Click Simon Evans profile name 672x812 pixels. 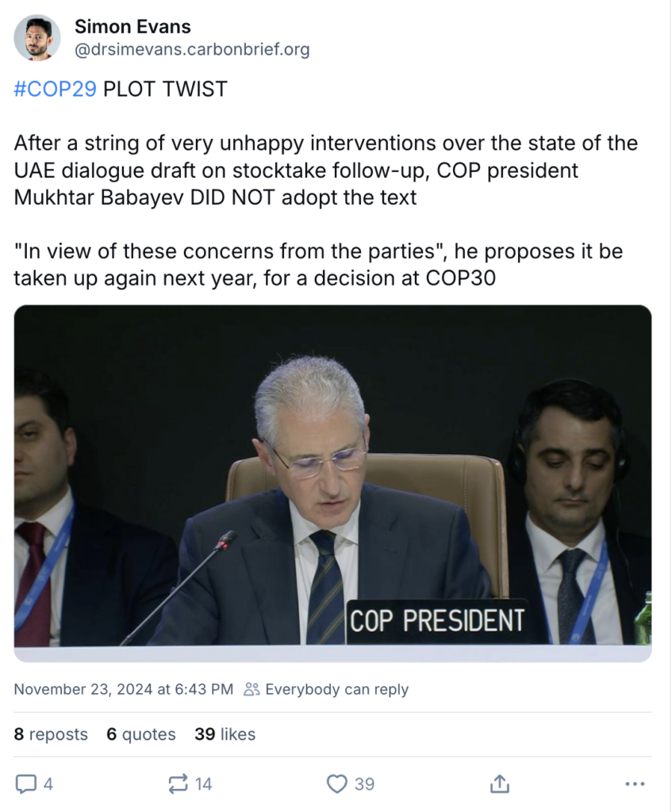pos(132,26)
